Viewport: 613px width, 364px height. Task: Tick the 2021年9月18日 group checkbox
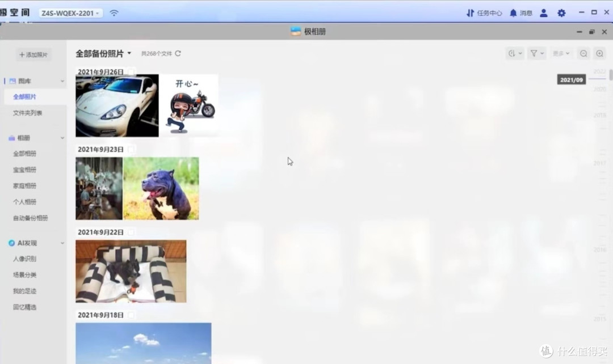(131, 315)
